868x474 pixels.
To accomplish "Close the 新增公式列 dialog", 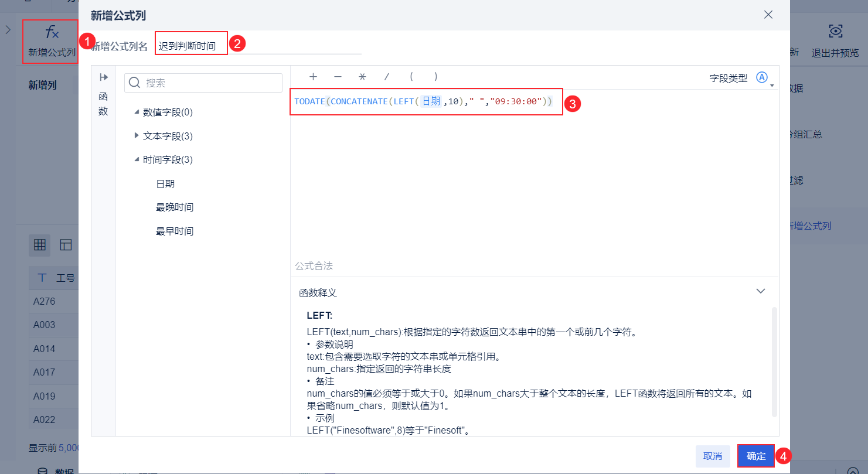I will point(768,15).
